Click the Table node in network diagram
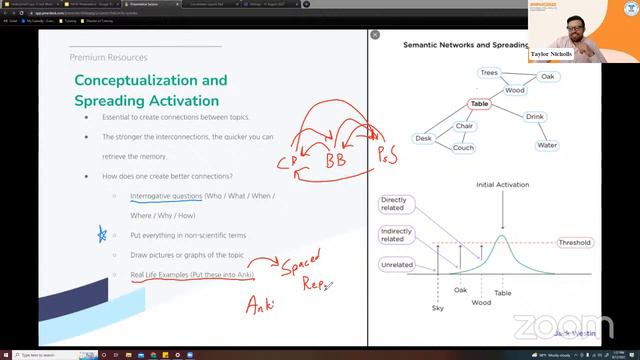The height and width of the screenshot is (360, 640). (x=479, y=104)
